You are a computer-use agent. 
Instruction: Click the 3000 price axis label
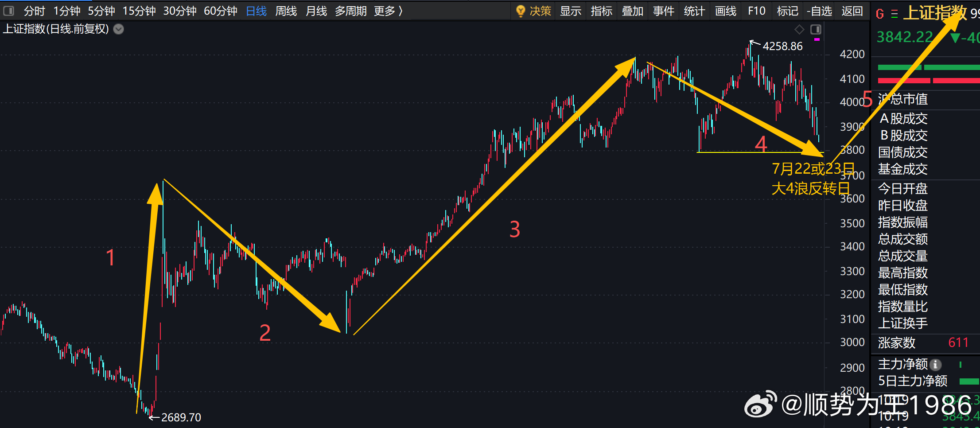click(x=852, y=342)
